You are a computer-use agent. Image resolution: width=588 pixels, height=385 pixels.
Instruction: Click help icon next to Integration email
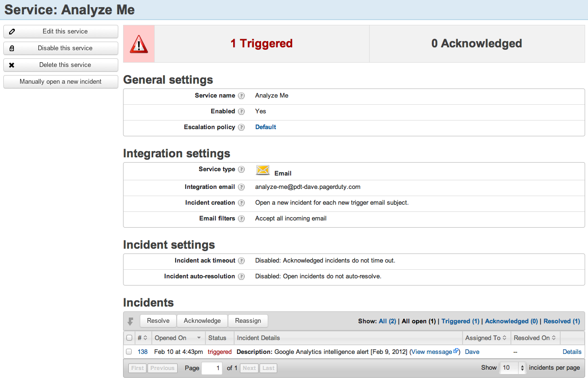(241, 187)
